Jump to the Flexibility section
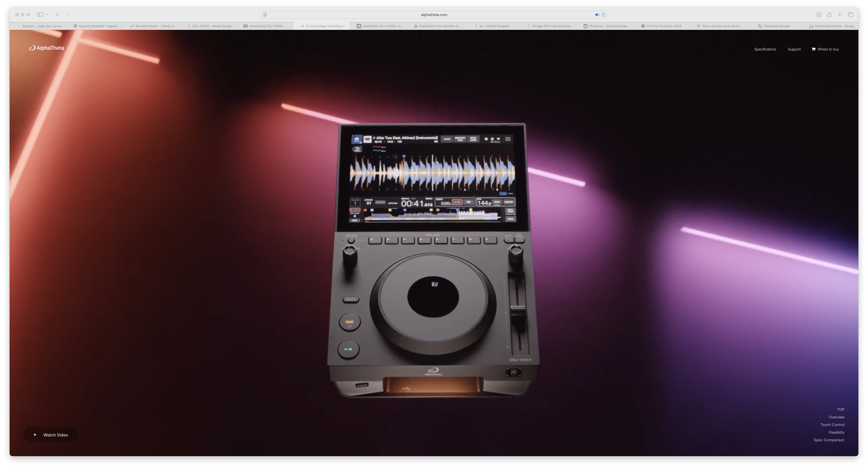The image size is (868, 468). click(x=836, y=432)
